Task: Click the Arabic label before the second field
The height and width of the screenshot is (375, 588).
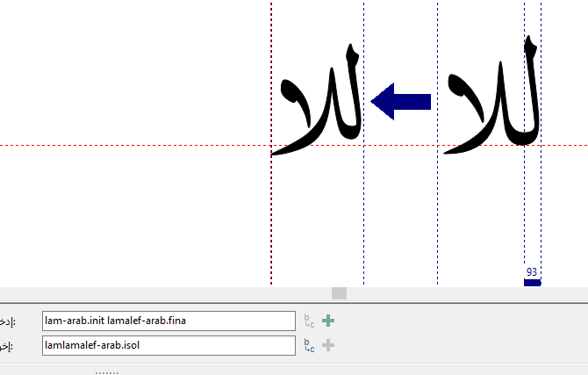Action: pos(7,346)
